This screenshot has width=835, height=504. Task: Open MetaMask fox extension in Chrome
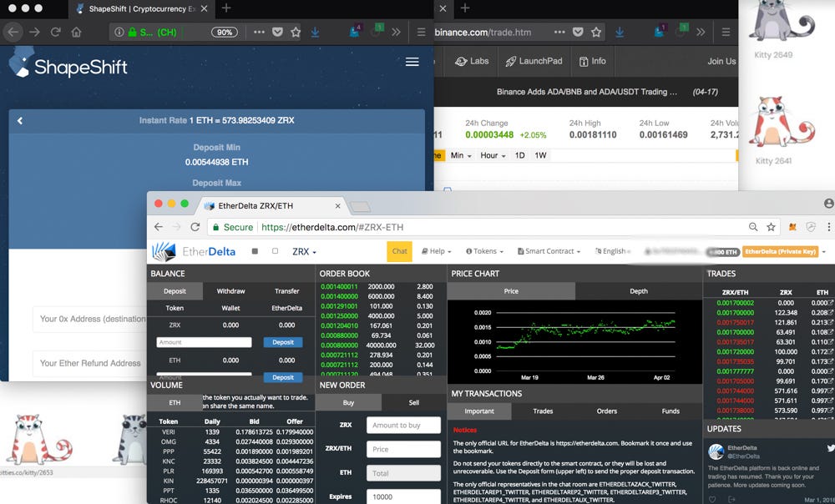tap(792, 227)
